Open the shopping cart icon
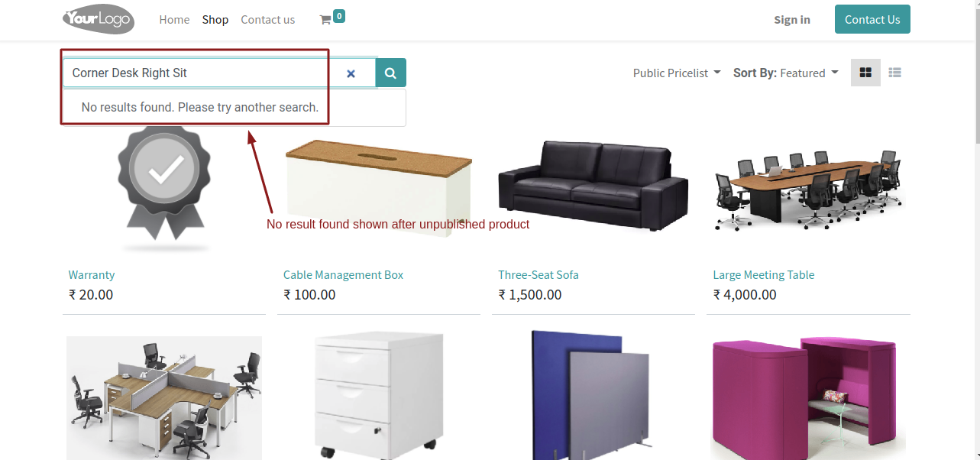The image size is (980, 460). pyautogui.click(x=325, y=20)
